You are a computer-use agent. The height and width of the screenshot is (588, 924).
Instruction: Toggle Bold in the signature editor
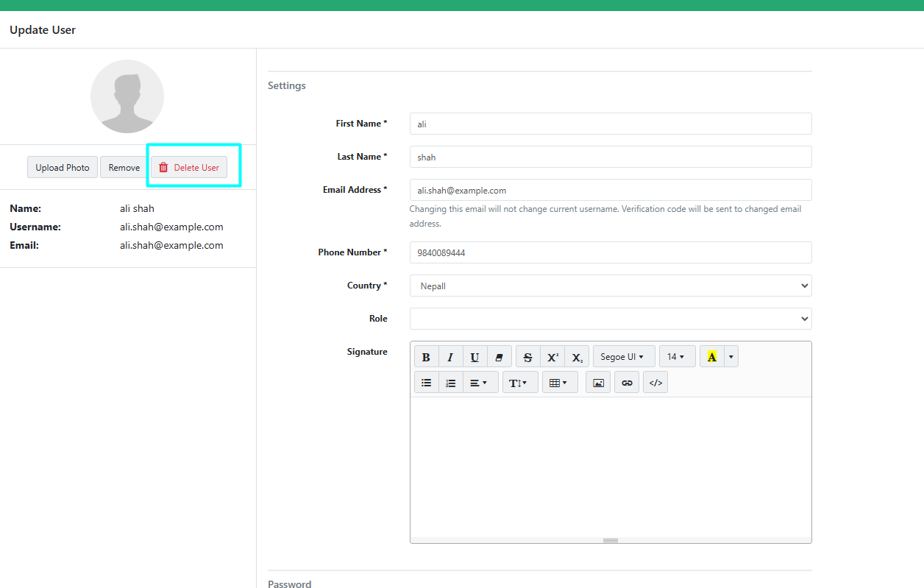(426, 357)
